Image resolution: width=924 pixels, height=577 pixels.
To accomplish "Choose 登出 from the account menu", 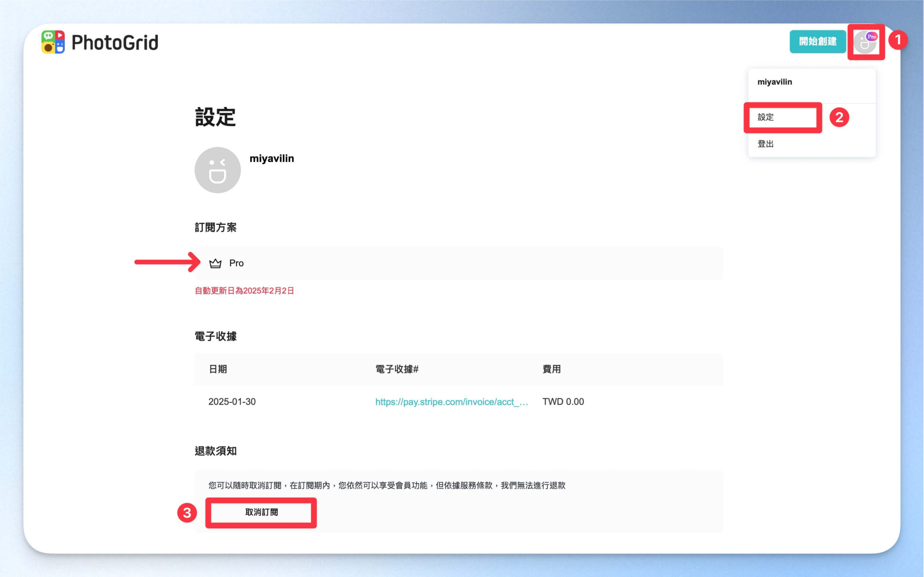I will 766,144.
